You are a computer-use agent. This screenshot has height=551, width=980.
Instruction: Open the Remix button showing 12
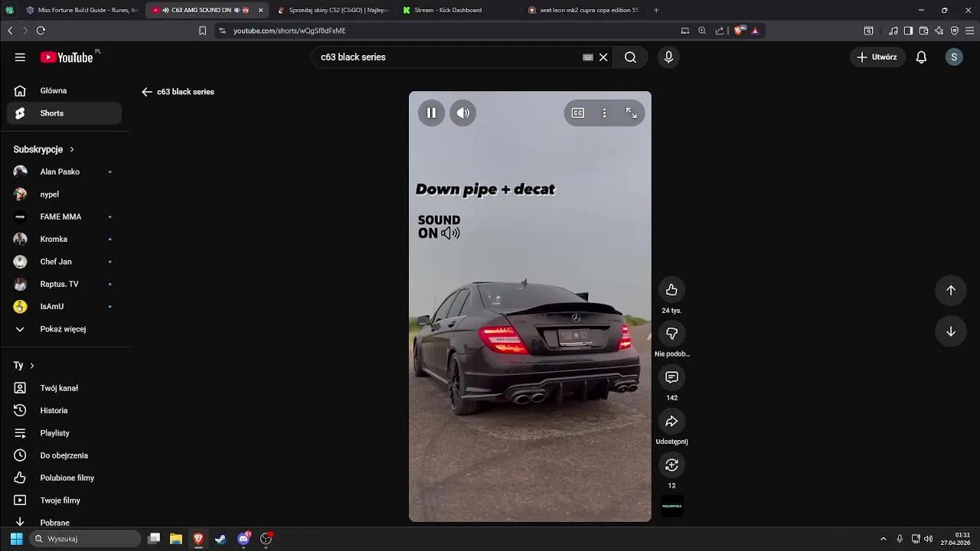point(671,465)
